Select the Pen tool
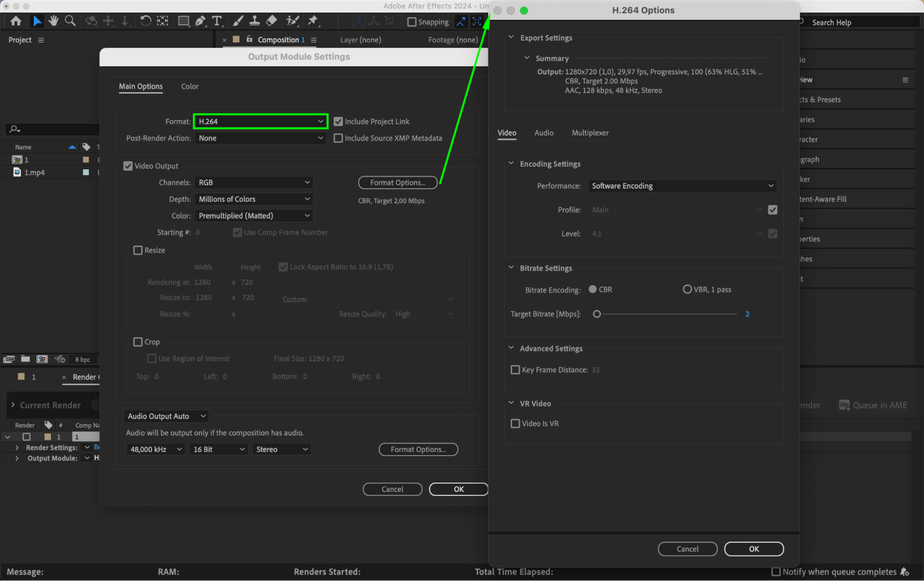Image resolution: width=924 pixels, height=581 pixels. [200, 21]
